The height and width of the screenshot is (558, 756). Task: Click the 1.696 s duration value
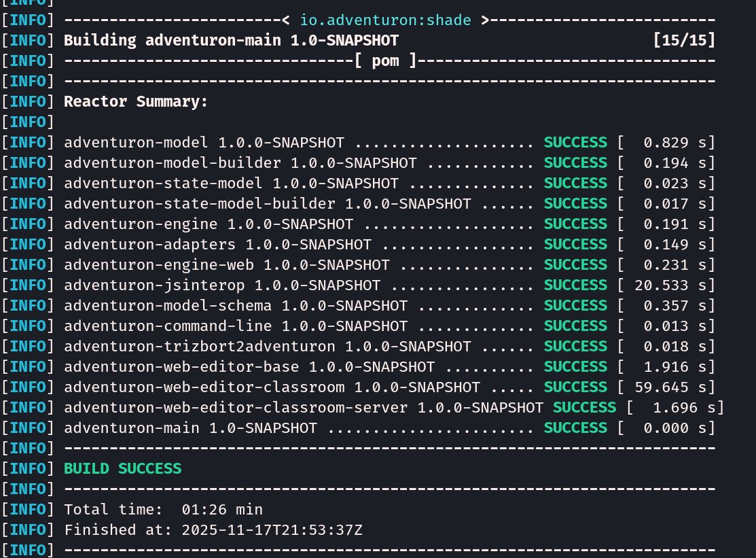(x=684, y=408)
